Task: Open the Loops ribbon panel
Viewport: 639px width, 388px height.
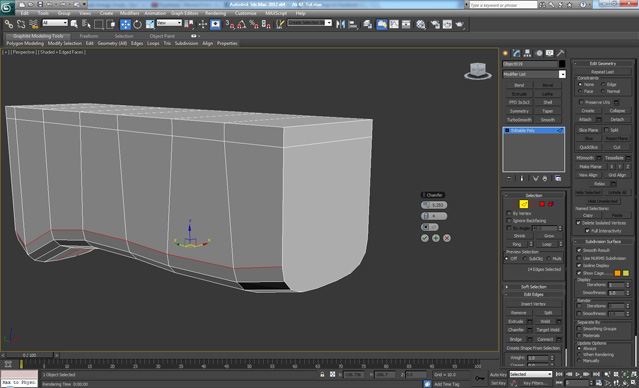Action: click(x=153, y=43)
